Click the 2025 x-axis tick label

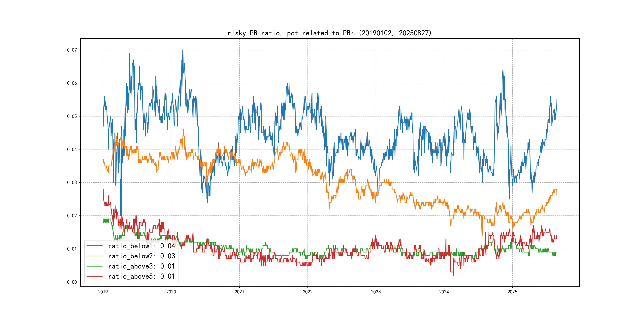512,292
